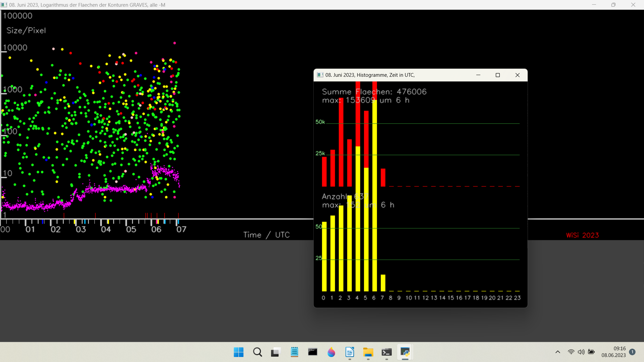The width and height of the screenshot is (644, 362).
Task: Click the histogram '18' hour label
Action: 476,298
